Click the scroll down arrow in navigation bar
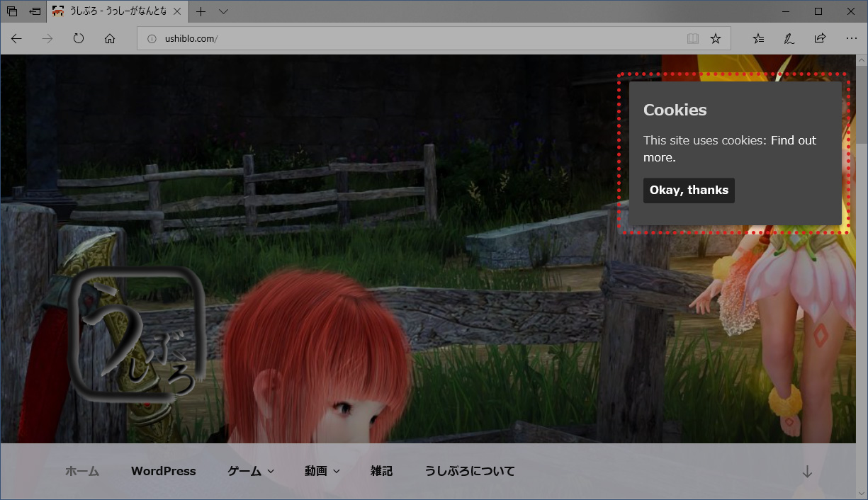Viewport: 868px width, 500px height. point(807,472)
